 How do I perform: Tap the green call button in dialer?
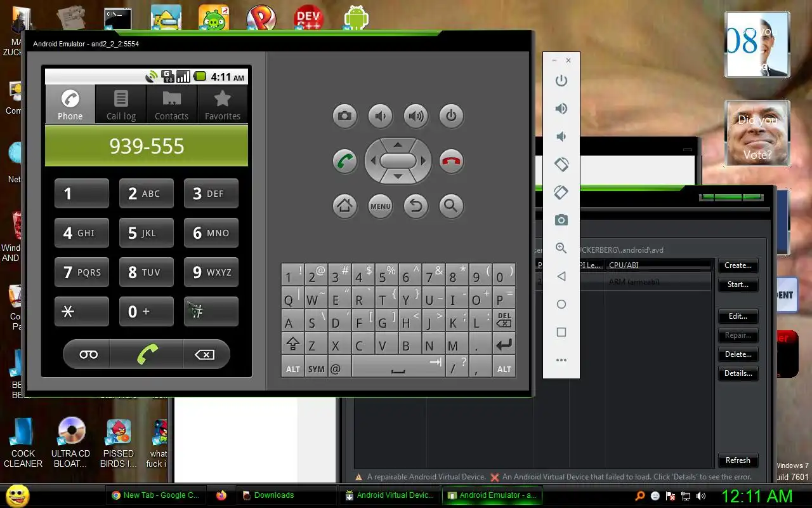(x=147, y=354)
